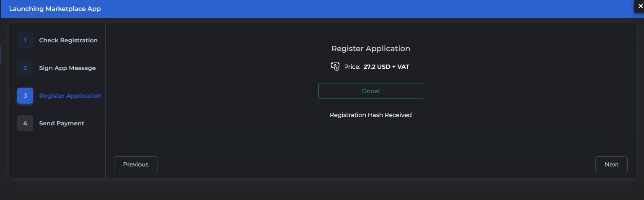This screenshot has width=644, height=200.
Task: Click the step 4 number badge
Action: coord(25,123)
